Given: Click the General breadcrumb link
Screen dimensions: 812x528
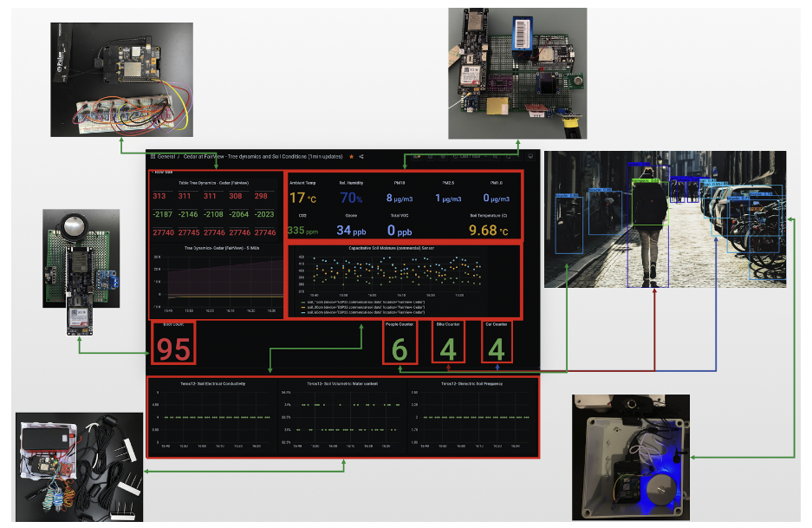Looking at the screenshot, I should tap(166, 156).
